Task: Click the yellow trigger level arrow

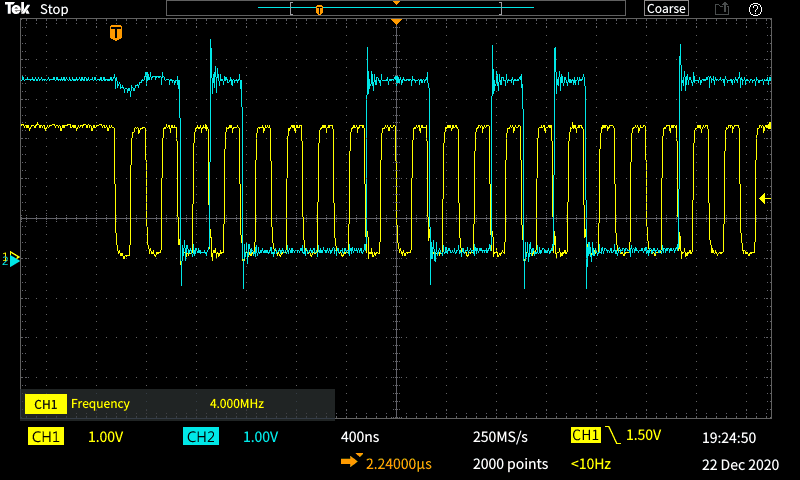Action: click(x=765, y=198)
